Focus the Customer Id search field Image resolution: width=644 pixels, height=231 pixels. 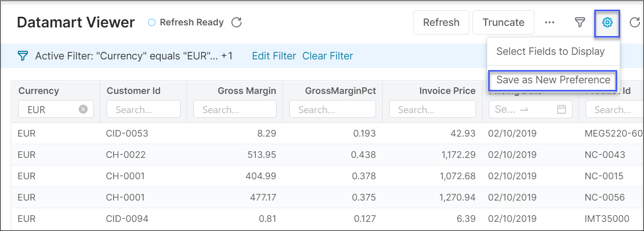coord(143,109)
